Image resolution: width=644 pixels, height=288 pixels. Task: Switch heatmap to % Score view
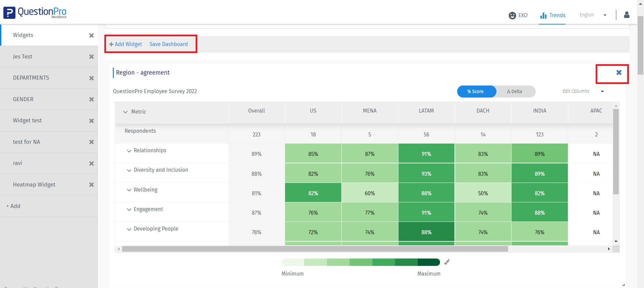point(476,91)
